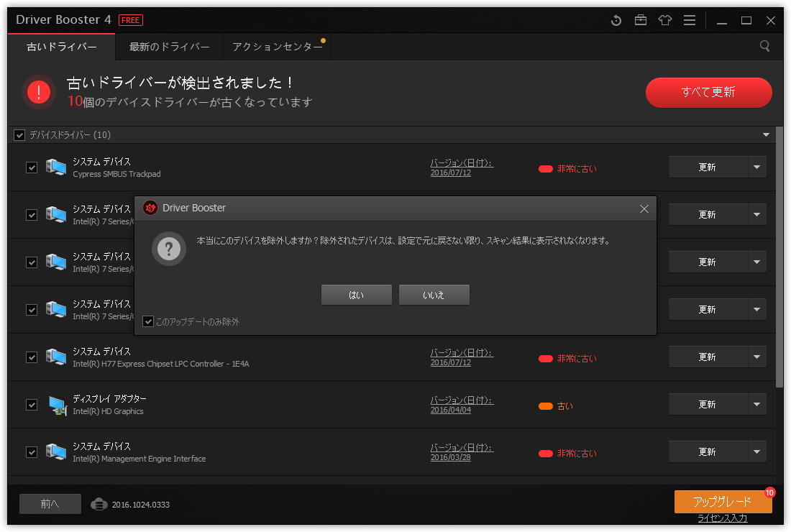Click the server icon next to version number

point(99,504)
